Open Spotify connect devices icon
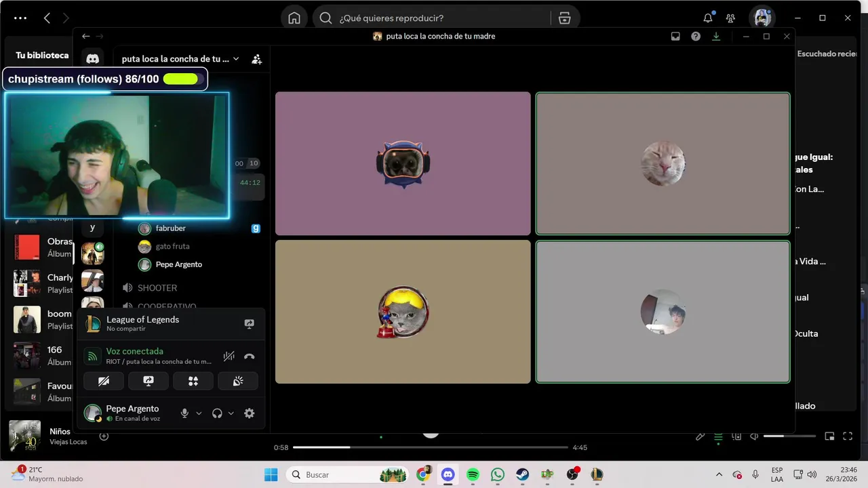The height and width of the screenshot is (488, 868). (736, 436)
